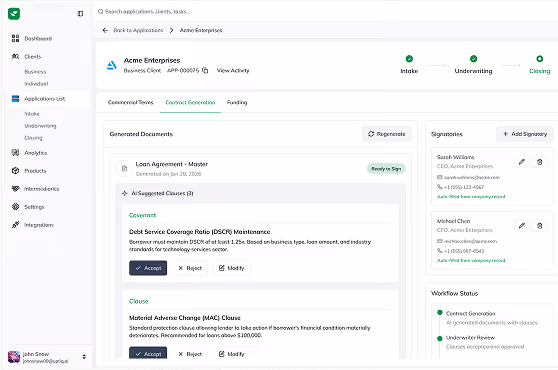
Task: Switch to the Funding tab
Action: point(237,102)
